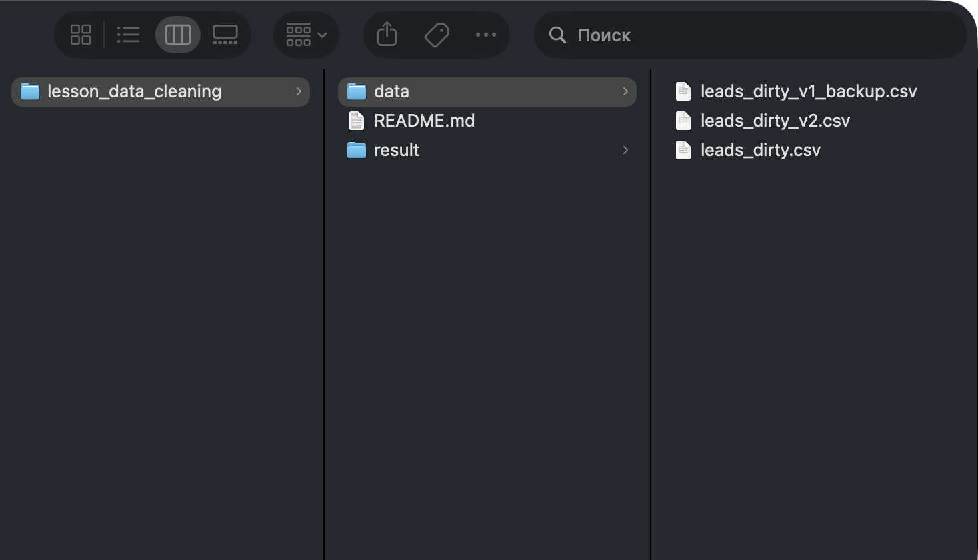Select leads_dirty_v1_backup.csv file name

pos(809,91)
